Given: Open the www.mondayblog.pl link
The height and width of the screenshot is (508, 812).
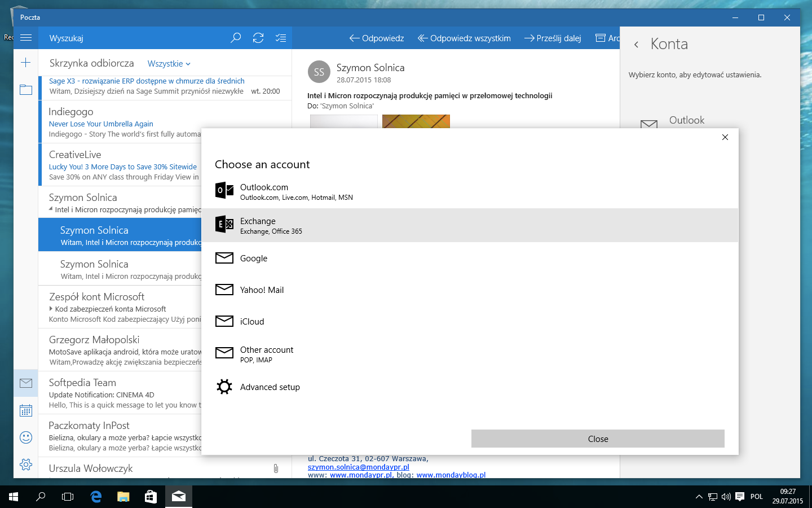Looking at the screenshot, I should coord(451,475).
